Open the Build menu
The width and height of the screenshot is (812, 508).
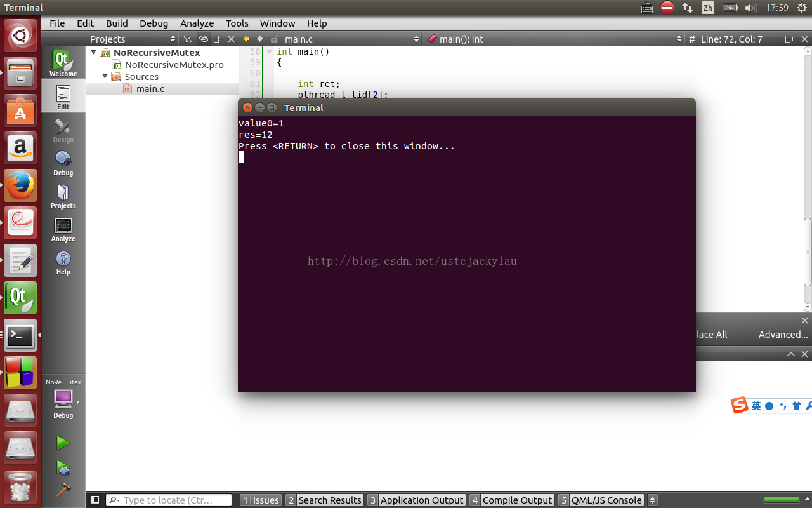click(117, 23)
